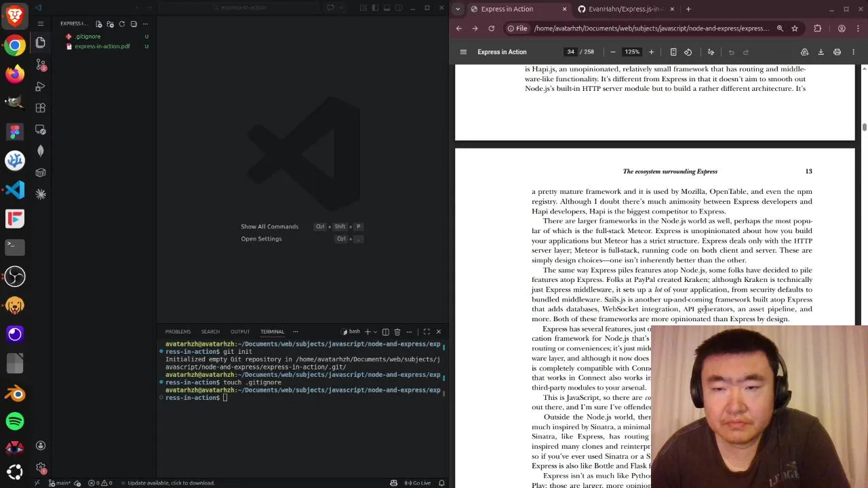Click the PDF vertical scrollbar thumb
This screenshot has width=868, height=488.
coord(864,127)
